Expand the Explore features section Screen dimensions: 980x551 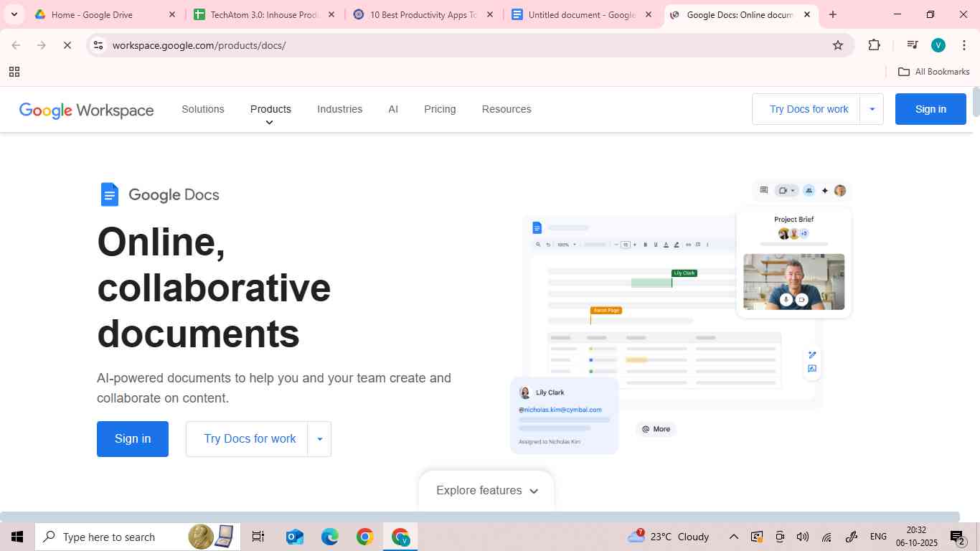point(485,490)
